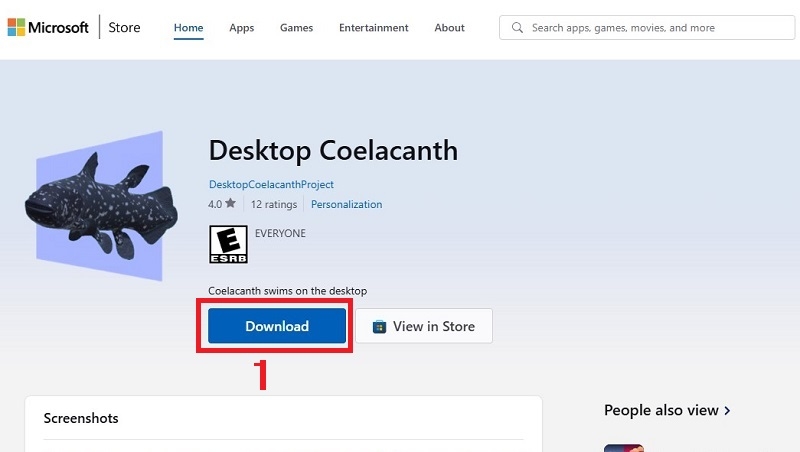Open the Personalization category link
The height and width of the screenshot is (452, 800).
346,204
